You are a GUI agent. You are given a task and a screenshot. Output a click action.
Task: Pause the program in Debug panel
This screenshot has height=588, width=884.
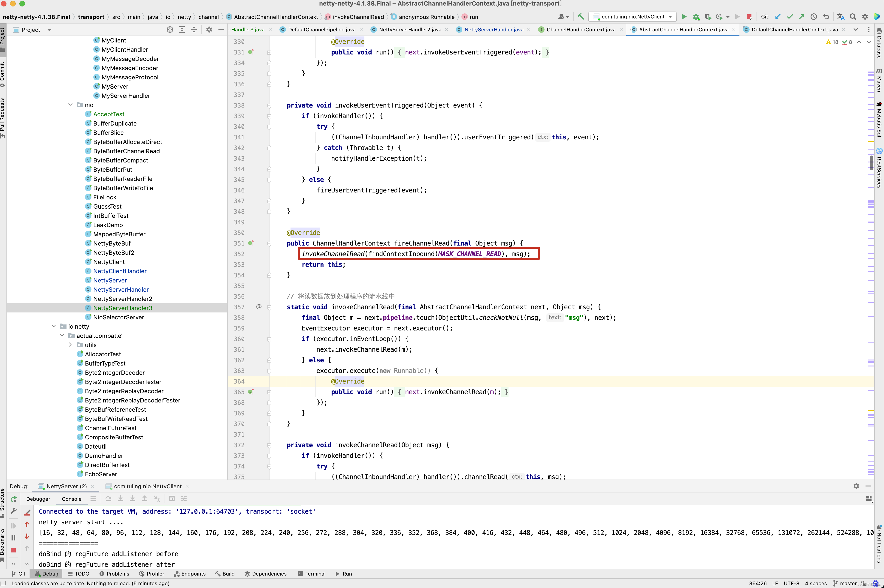[13, 538]
